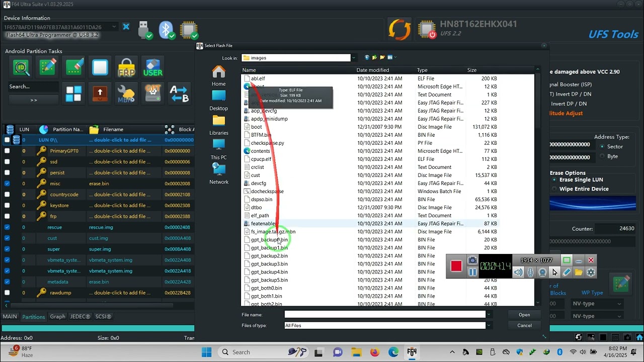Click the chip power icon near HN8T162EHKX041
The height and width of the screenshot is (362, 644).
(426, 29)
